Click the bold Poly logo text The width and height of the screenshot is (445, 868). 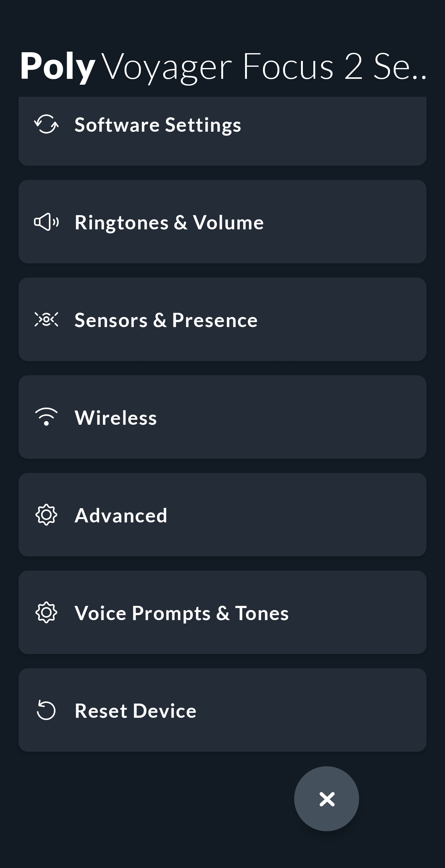click(57, 66)
